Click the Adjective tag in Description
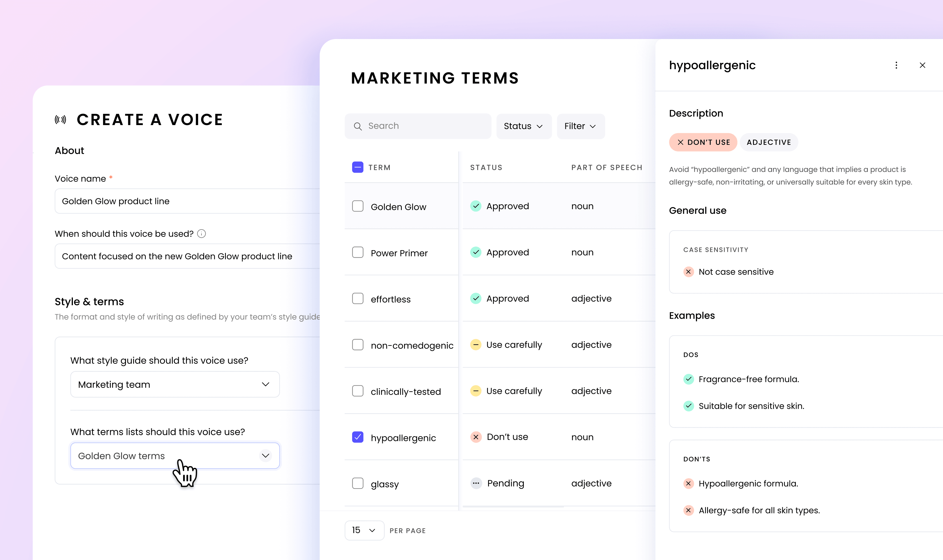The image size is (943, 560). point(769,142)
